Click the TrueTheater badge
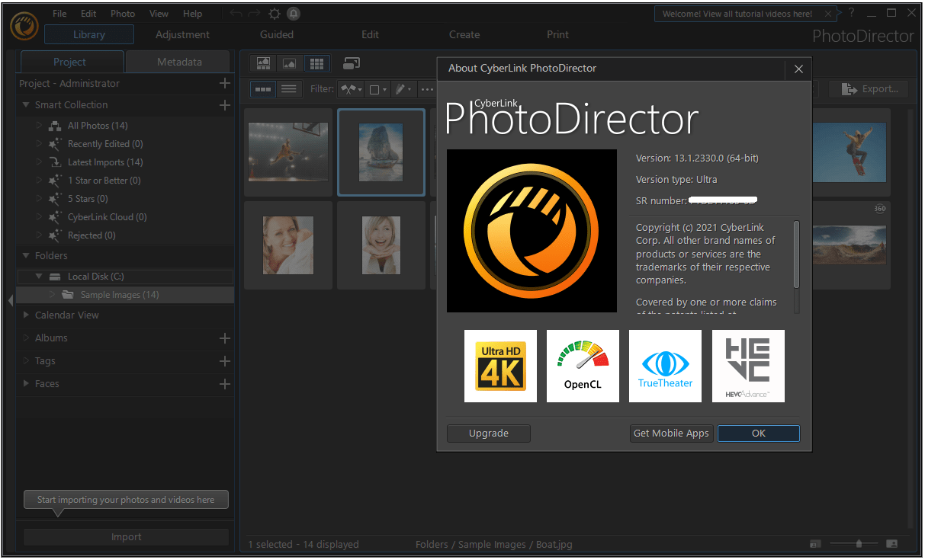Screen dimensions: 925x560 point(665,366)
